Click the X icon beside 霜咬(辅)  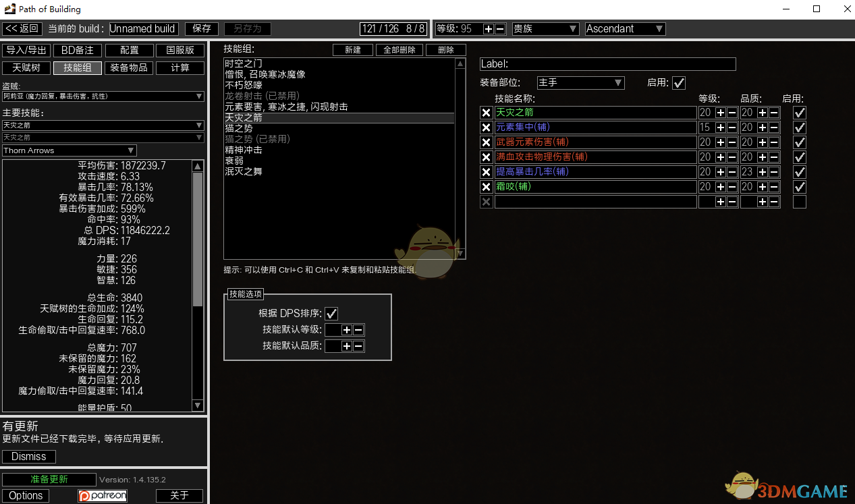pos(486,187)
